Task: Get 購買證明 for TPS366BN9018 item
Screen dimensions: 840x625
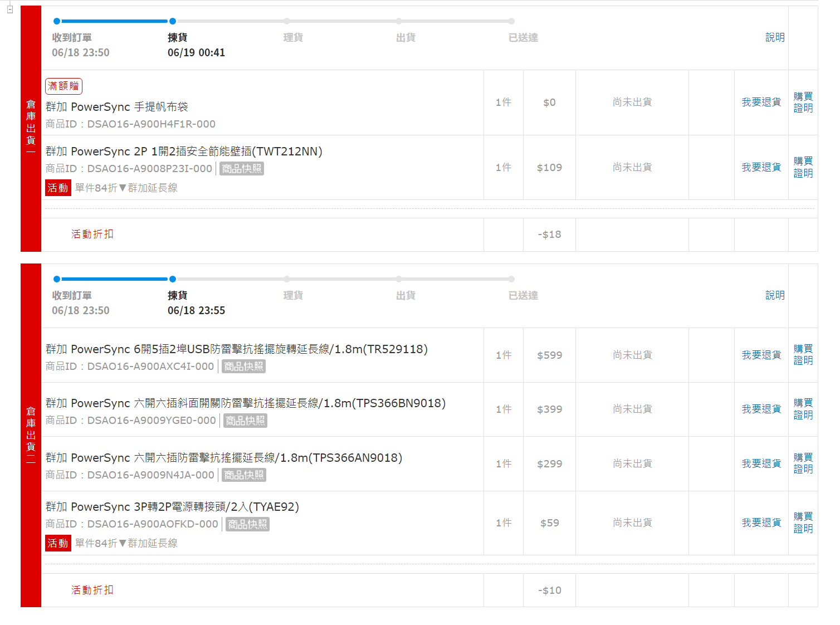Action: (803, 409)
